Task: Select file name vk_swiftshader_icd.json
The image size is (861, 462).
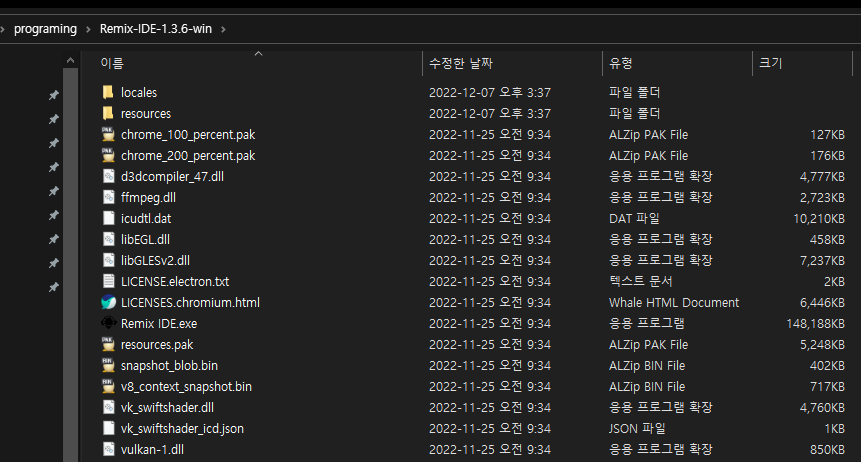Action: (182, 428)
